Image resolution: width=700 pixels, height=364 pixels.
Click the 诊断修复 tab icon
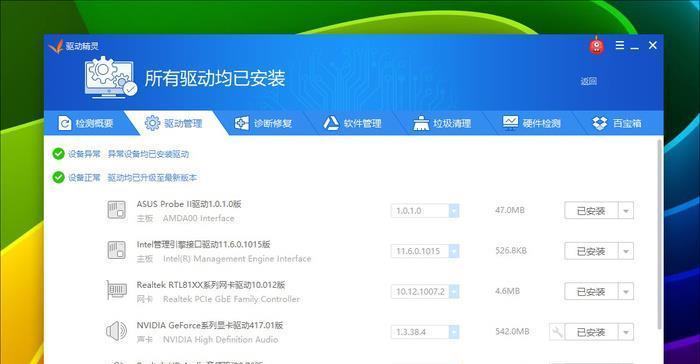click(242, 123)
